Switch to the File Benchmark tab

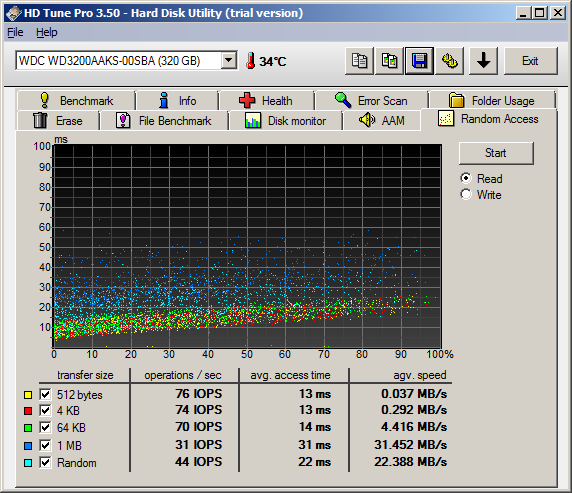164,121
